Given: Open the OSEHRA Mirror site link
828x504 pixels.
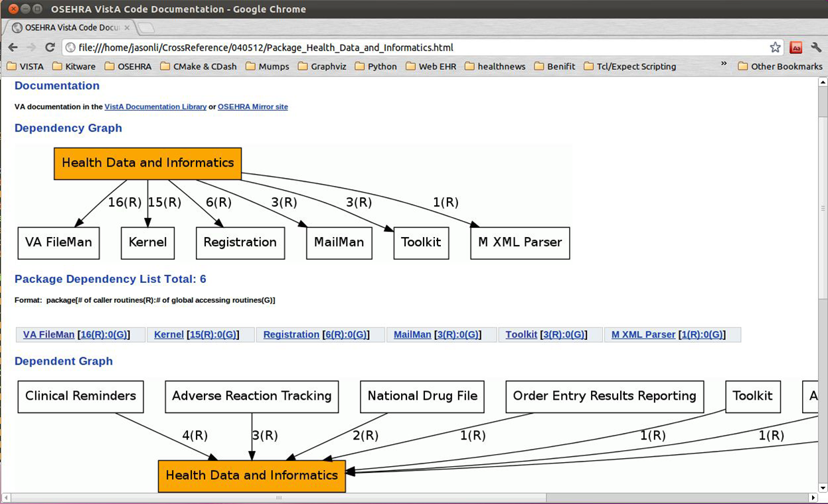Looking at the screenshot, I should pyautogui.click(x=253, y=106).
